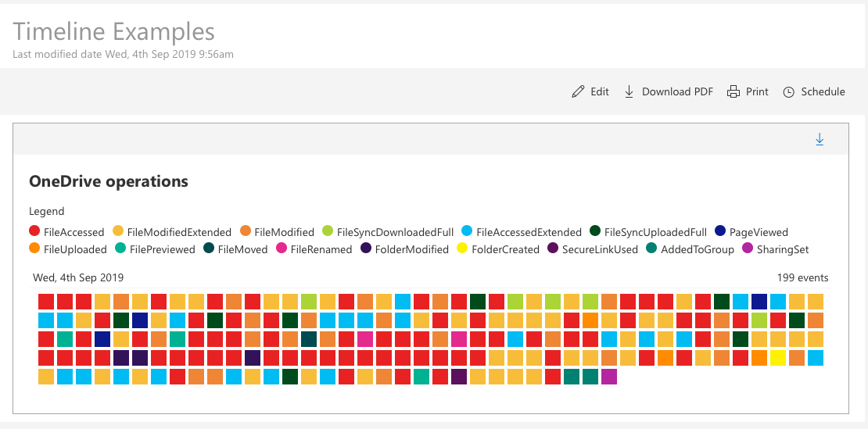Click the FileMoved legend color dot

click(210, 248)
